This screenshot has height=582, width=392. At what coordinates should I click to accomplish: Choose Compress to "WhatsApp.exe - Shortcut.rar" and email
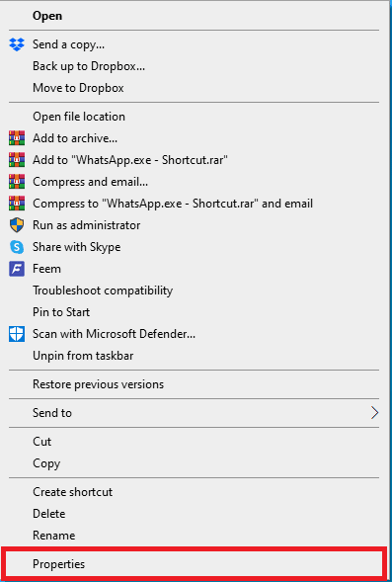click(x=194, y=204)
